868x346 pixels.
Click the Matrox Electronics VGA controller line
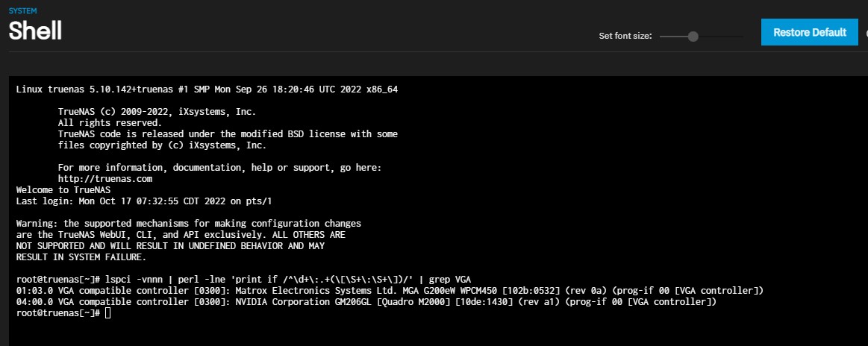click(390, 290)
